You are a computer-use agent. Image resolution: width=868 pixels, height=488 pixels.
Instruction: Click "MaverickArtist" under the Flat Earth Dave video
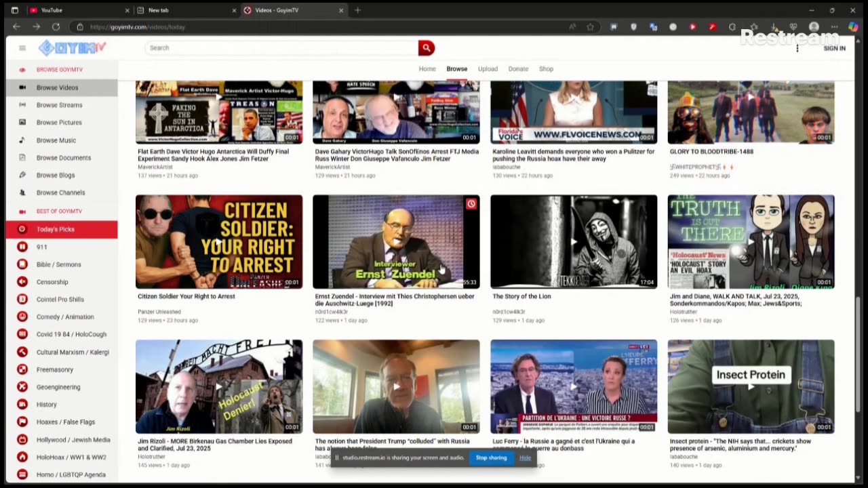coord(155,167)
